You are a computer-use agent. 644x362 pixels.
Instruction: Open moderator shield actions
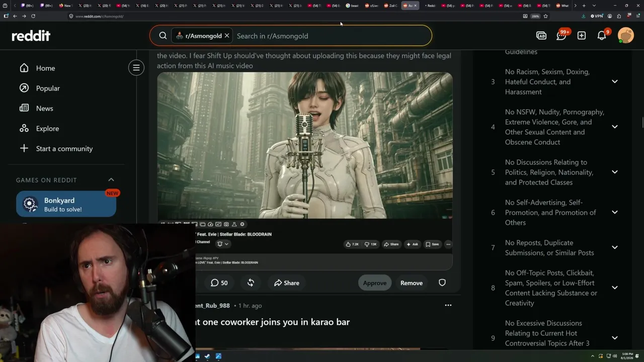click(442, 283)
